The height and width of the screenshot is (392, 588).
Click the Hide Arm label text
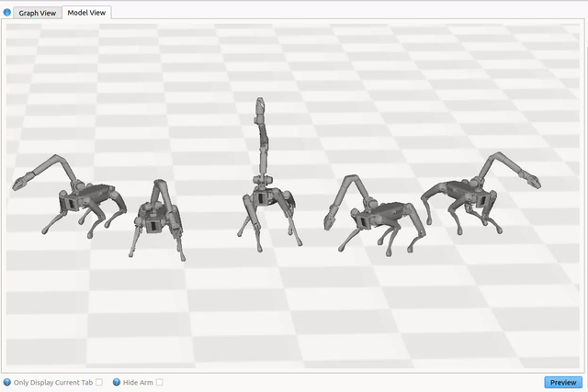(138, 382)
